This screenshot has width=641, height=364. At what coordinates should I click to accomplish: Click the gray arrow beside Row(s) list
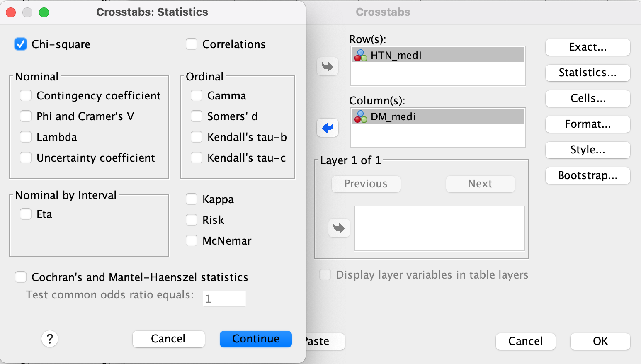click(x=328, y=66)
